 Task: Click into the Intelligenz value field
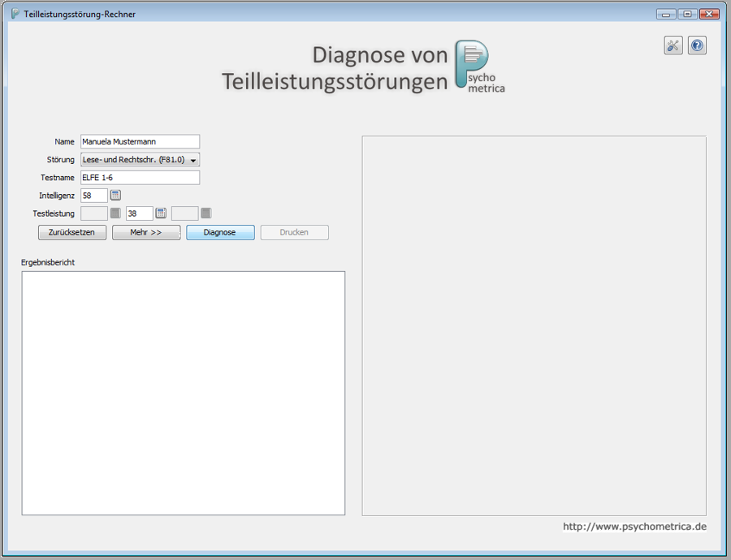(93, 196)
